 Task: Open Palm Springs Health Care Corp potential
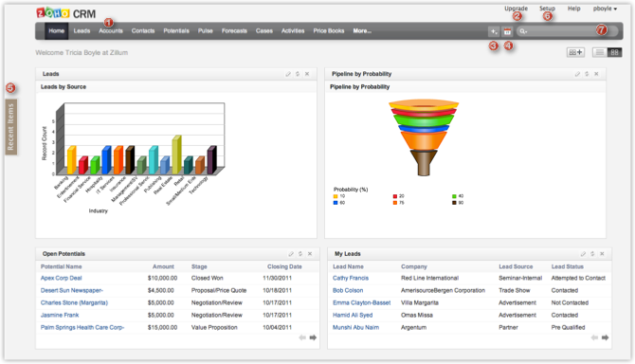pyautogui.click(x=82, y=328)
